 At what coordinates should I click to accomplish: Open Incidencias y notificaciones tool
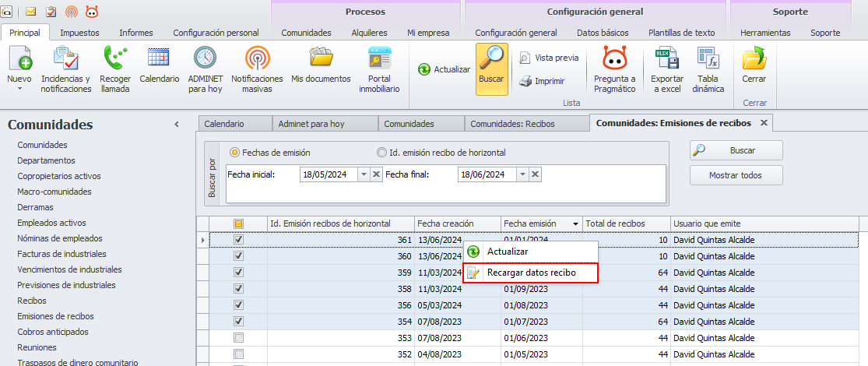click(x=65, y=69)
